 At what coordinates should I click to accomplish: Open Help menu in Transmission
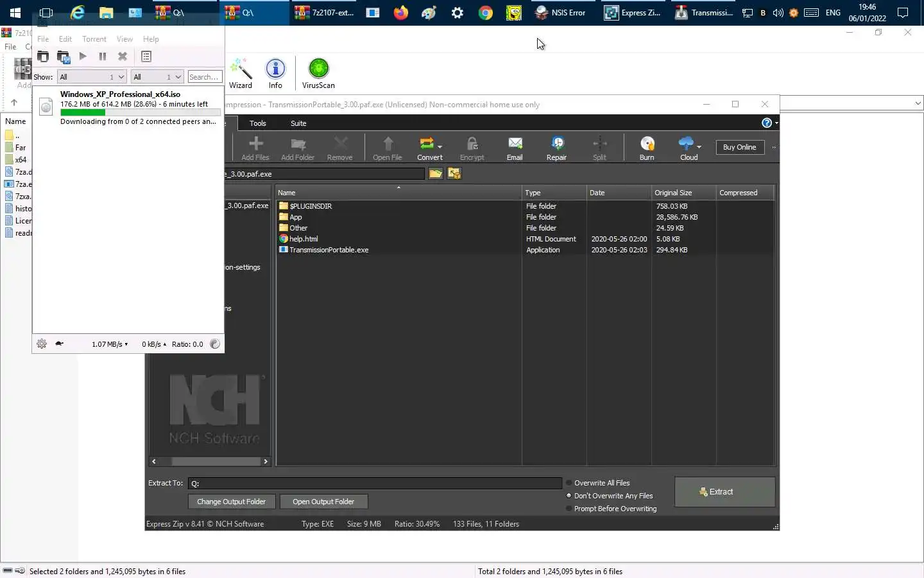click(x=151, y=39)
